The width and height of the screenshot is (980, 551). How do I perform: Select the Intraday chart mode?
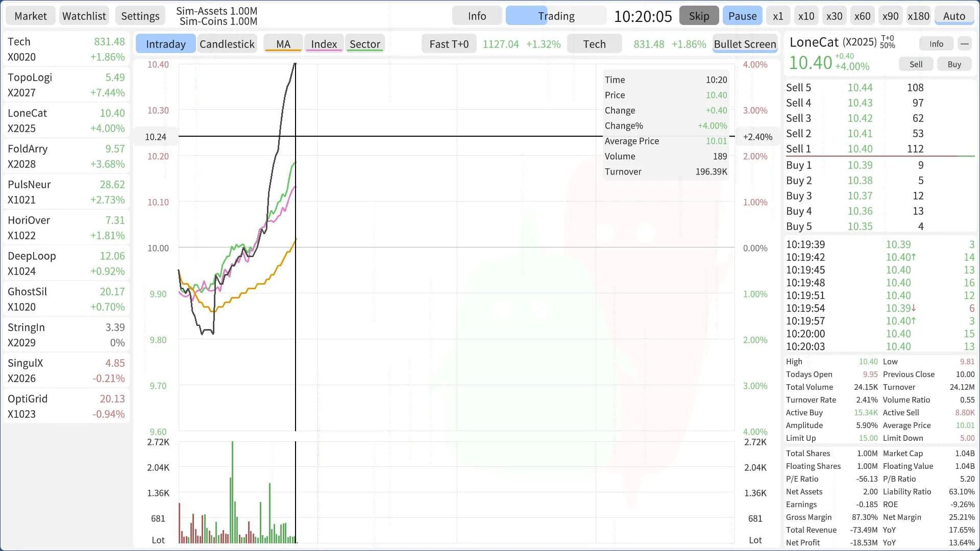tap(165, 44)
